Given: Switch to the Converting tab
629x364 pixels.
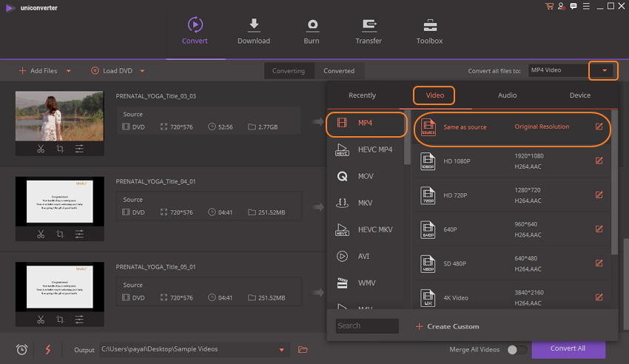Looking at the screenshot, I should [x=289, y=71].
